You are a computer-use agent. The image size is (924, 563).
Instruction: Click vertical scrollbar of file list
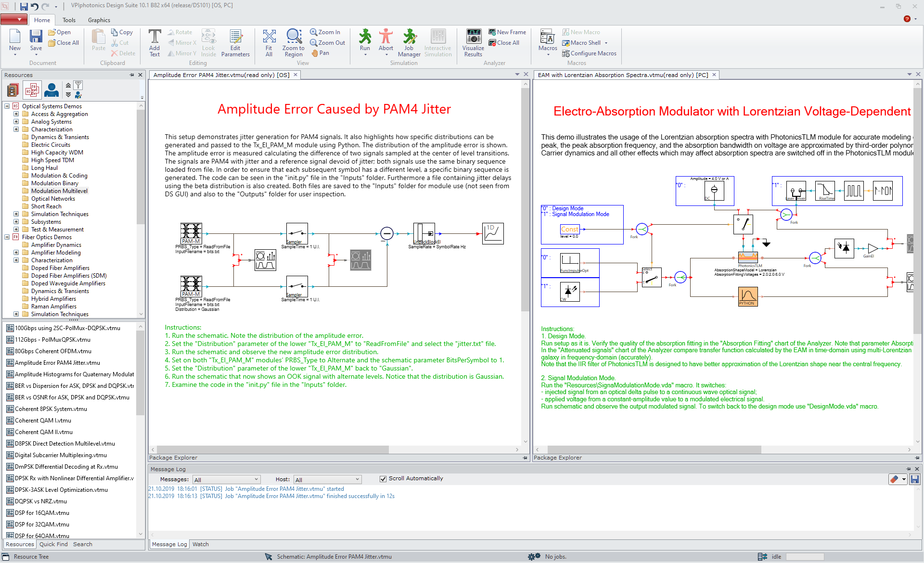tap(141, 373)
